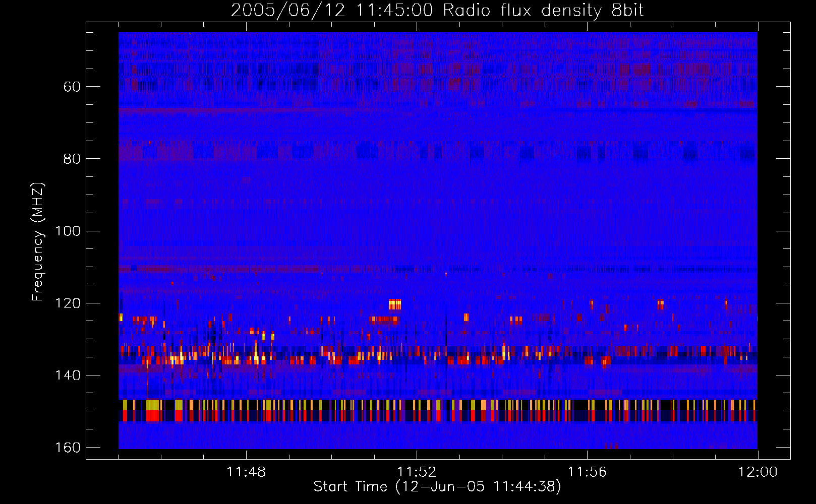Click the bright burst near 120 MHz before 11:52
This screenshot has height=504, width=816.
pyautogui.click(x=395, y=304)
